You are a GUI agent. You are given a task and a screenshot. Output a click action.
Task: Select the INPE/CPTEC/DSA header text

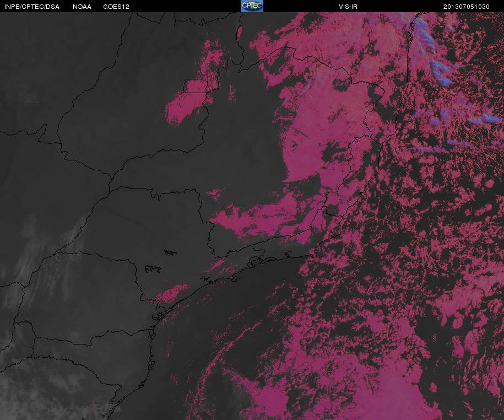pos(32,7)
